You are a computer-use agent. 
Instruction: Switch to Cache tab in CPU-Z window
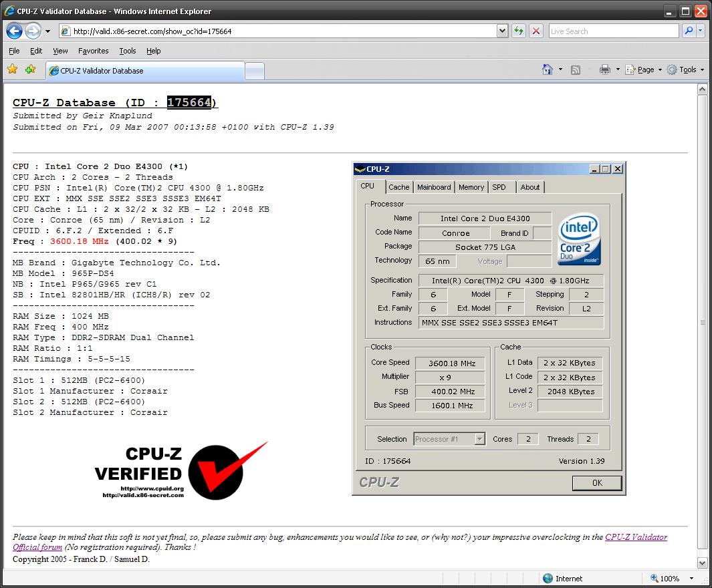tap(398, 187)
